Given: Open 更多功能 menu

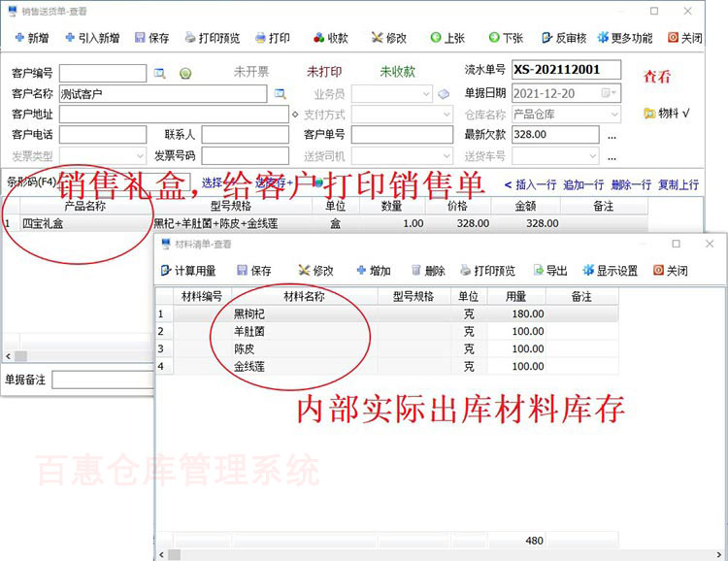Looking at the screenshot, I should [625, 38].
